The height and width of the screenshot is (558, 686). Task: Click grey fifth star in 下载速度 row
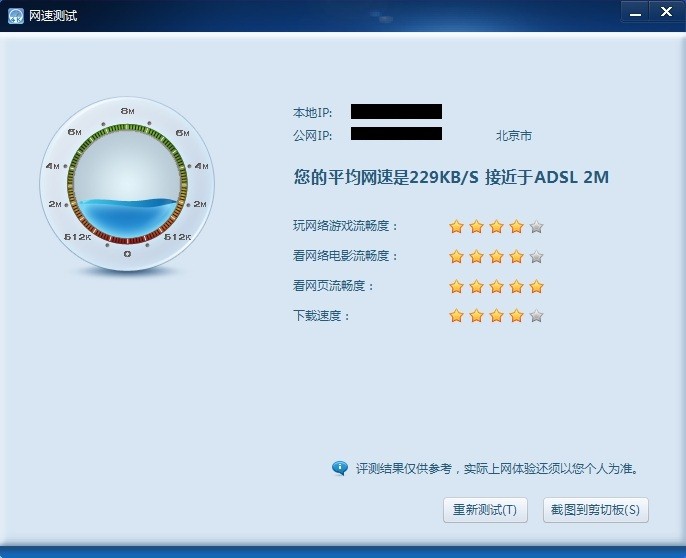[536, 316]
